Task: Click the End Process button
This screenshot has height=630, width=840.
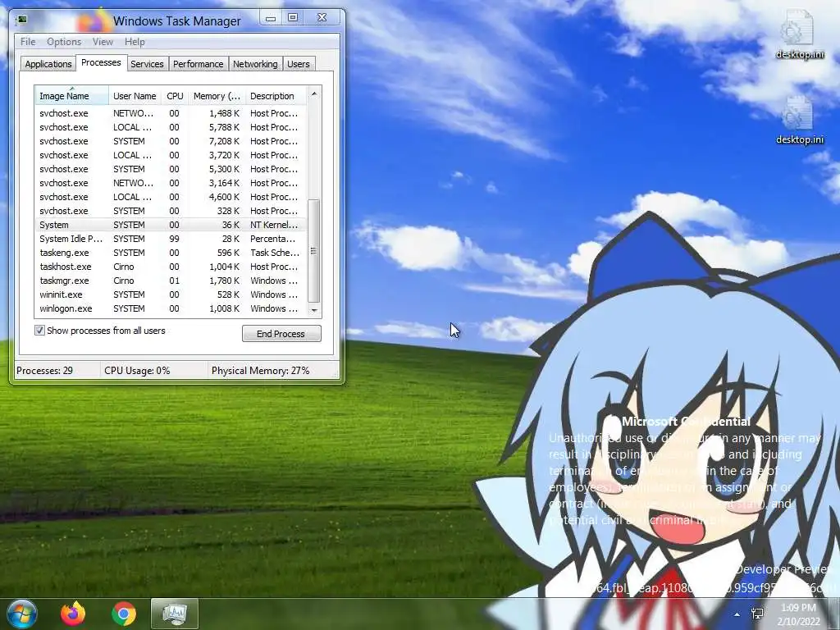Action: pos(281,333)
